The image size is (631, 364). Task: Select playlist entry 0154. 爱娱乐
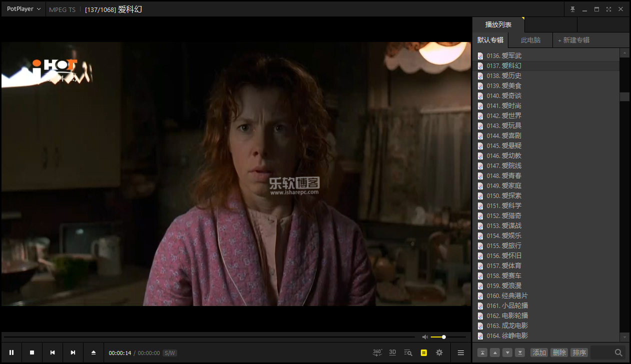[x=546, y=235]
